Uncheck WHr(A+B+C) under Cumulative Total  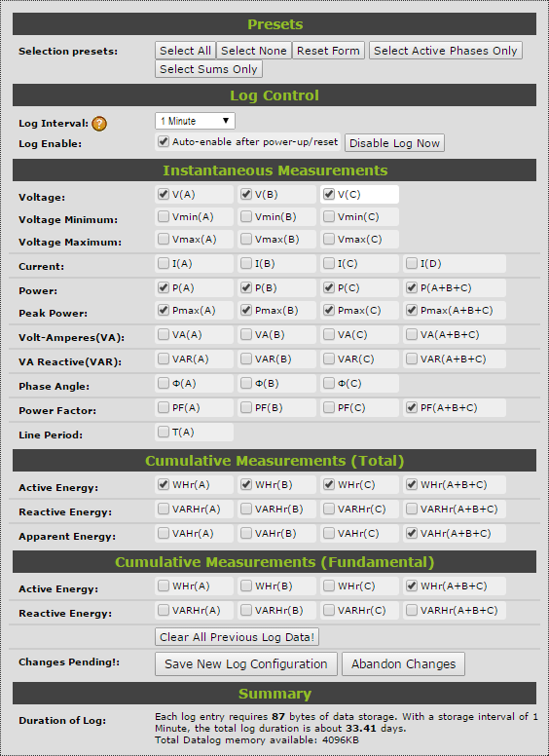click(x=412, y=484)
